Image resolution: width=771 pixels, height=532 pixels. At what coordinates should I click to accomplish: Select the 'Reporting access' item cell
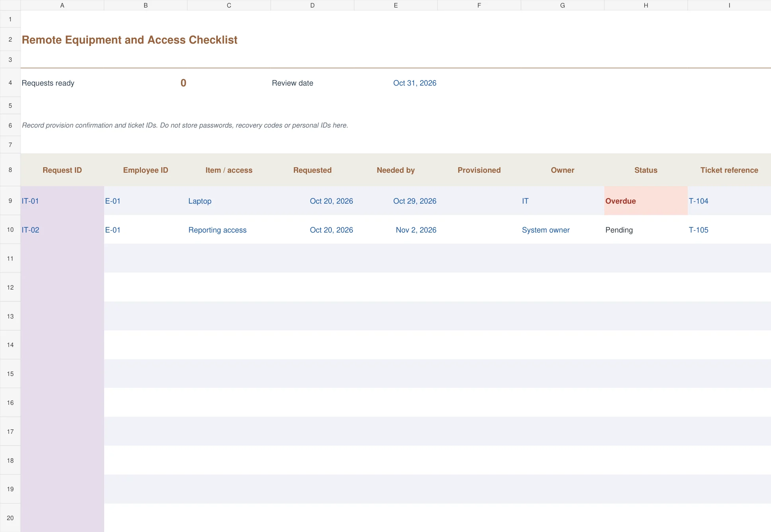229,230
